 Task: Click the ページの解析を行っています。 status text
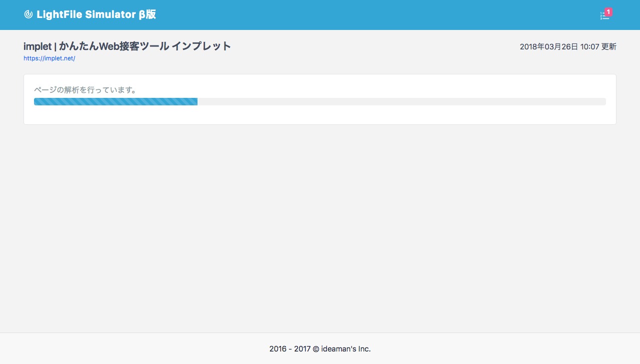coord(85,90)
